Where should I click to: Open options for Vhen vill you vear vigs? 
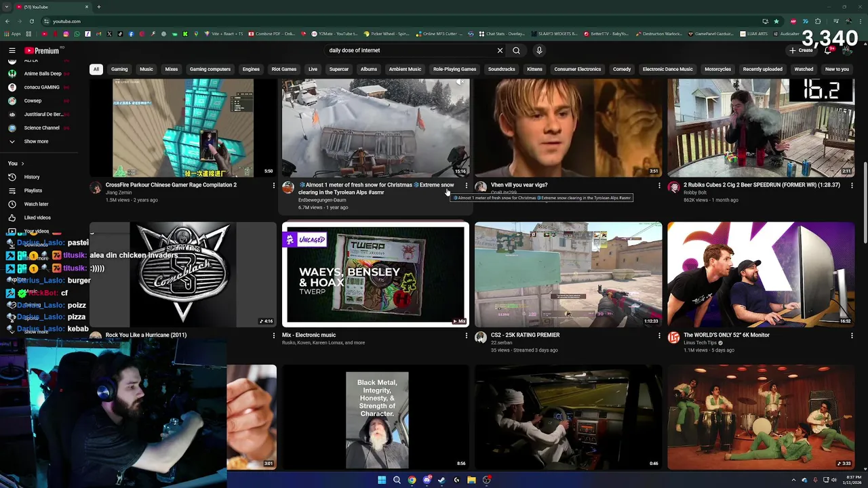coord(658,185)
